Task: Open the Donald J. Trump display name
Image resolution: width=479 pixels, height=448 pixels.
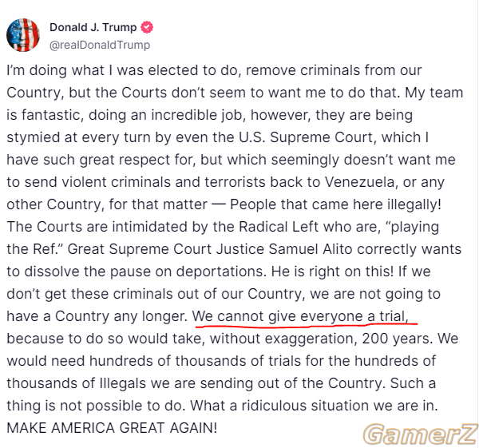Action: click(93, 27)
